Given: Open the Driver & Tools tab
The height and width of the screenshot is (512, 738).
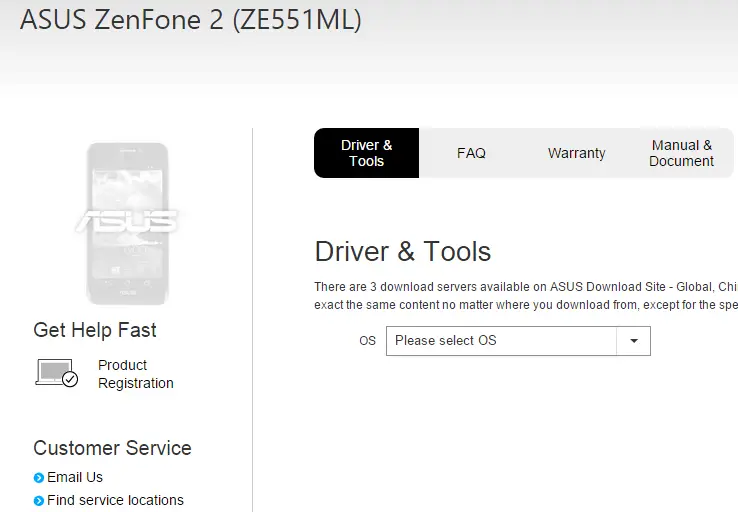Looking at the screenshot, I should tap(366, 153).
